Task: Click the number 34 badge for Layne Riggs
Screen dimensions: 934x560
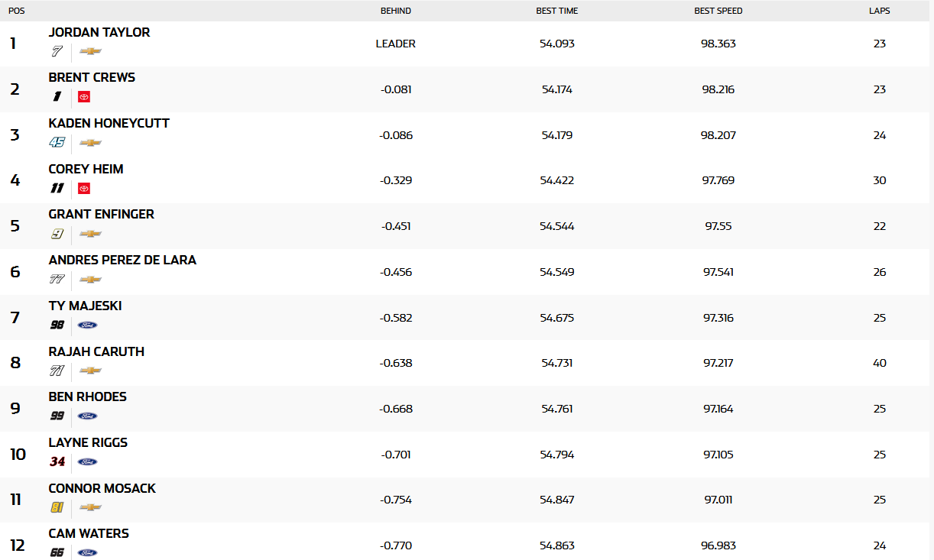Action: [x=57, y=461]
